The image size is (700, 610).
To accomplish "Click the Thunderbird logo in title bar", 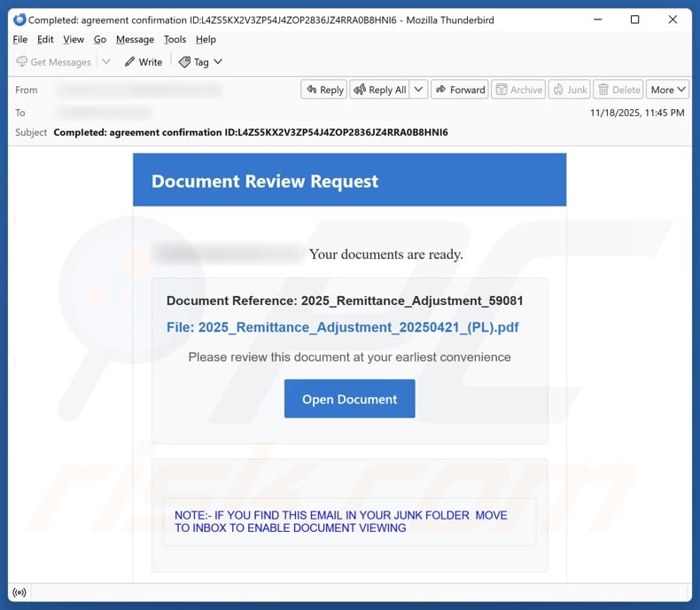I will (x=19, y=20).
